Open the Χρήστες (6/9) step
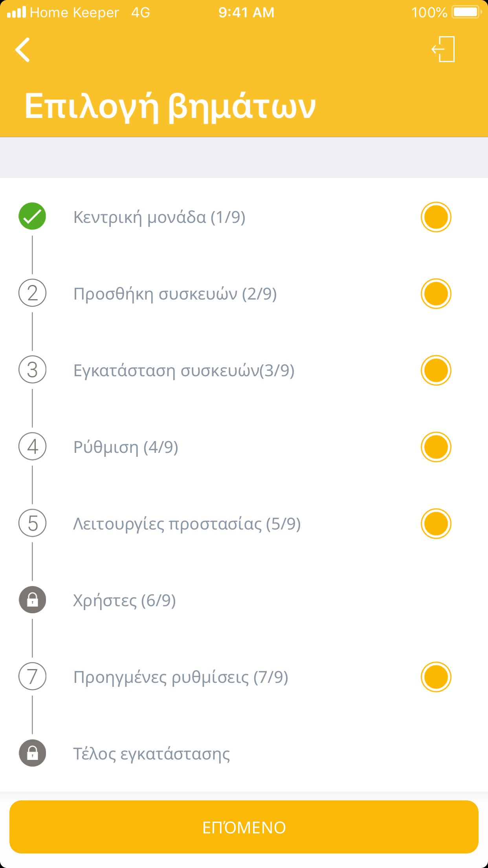The width and height of the screenshot is (488, 868). point(125,601)
